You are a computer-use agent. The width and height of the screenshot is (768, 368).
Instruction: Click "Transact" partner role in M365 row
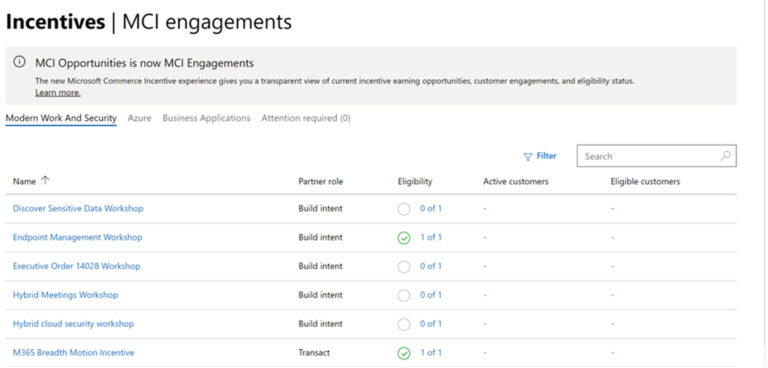pos(314,353)
